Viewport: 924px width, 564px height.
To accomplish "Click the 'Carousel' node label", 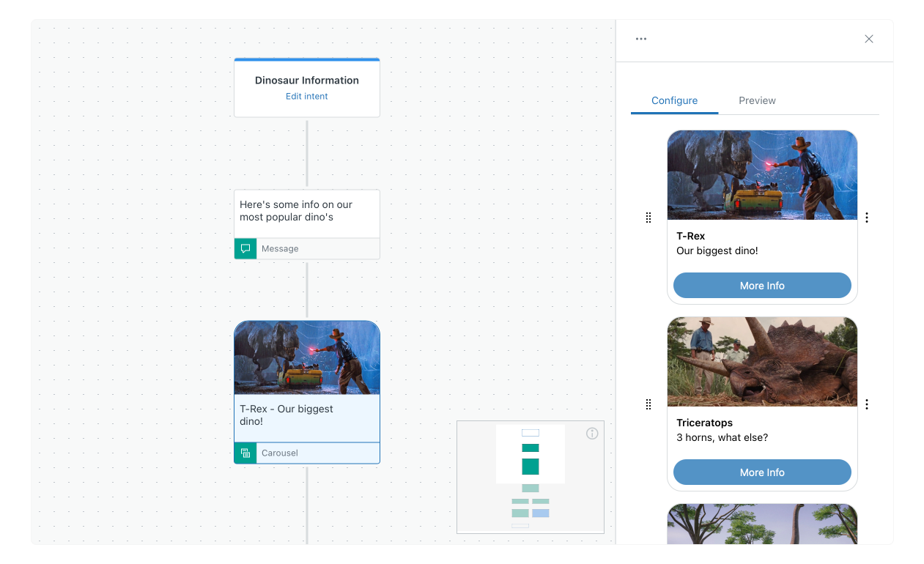I will pos(280,453).
